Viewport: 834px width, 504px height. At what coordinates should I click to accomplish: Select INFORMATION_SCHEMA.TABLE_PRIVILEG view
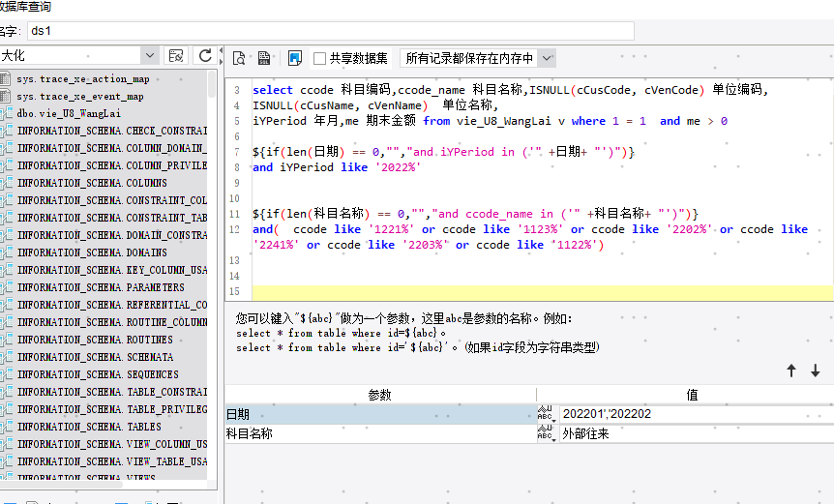pos(111,409)
